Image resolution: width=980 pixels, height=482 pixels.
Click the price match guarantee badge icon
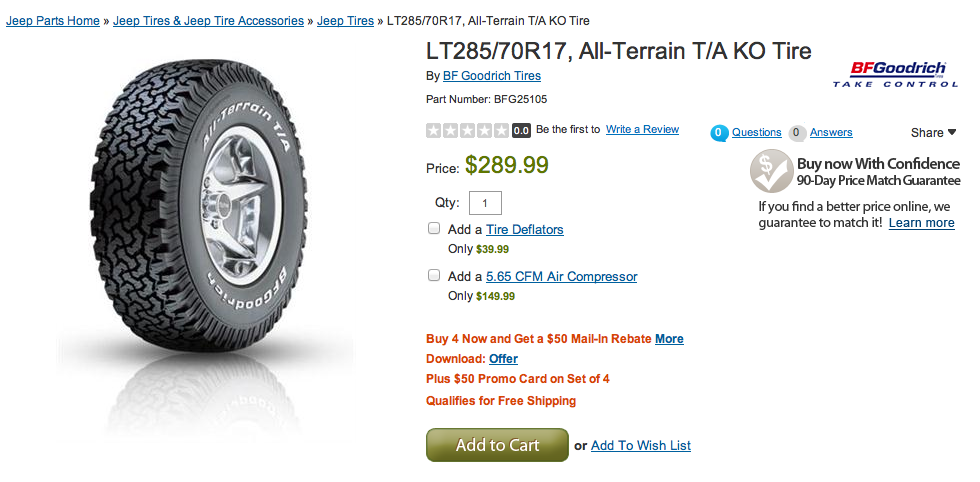point(772,171)
